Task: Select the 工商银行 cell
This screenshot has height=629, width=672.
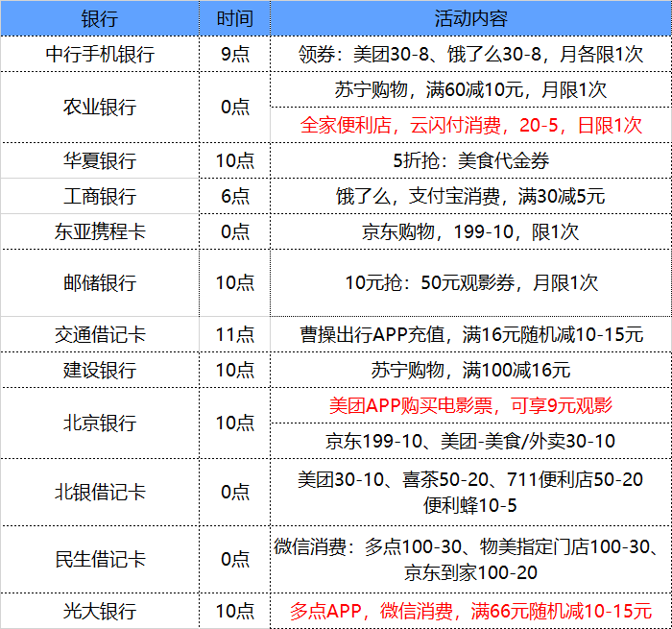Action: point(100,196)
